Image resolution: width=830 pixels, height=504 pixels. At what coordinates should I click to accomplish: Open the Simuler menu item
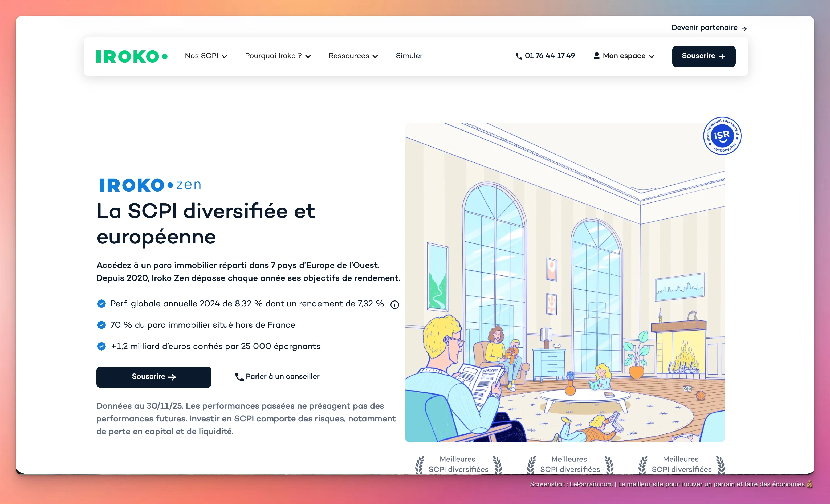pos(409,56)
